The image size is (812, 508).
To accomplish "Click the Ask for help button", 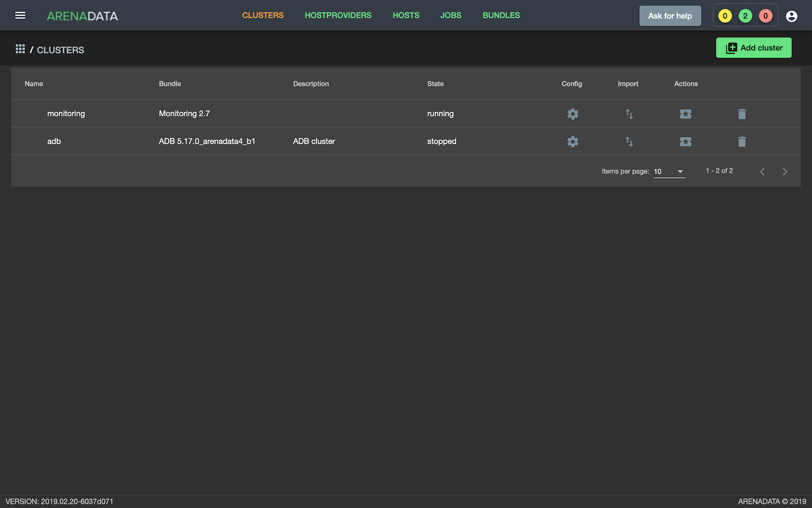I will 670,16.
